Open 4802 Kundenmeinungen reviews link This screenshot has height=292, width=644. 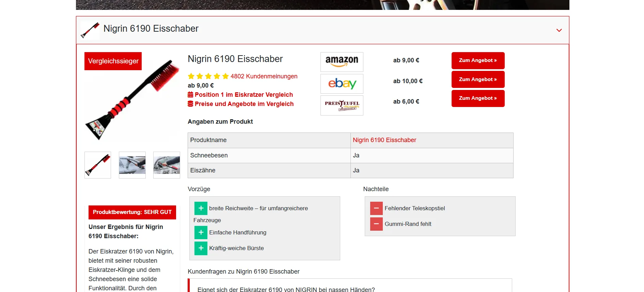[x=264, y=76]
